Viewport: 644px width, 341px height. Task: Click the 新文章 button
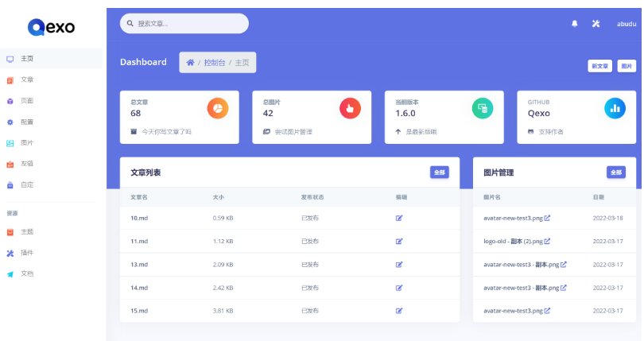(x=599, y=66)
